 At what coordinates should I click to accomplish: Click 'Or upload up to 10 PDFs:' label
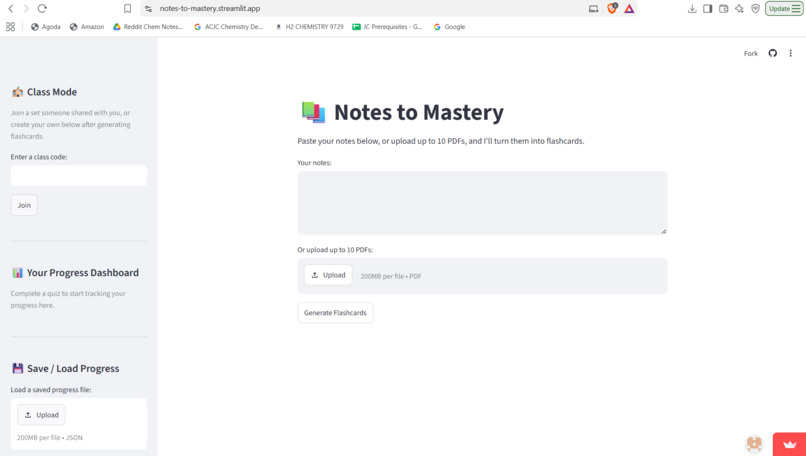[335, 250]
